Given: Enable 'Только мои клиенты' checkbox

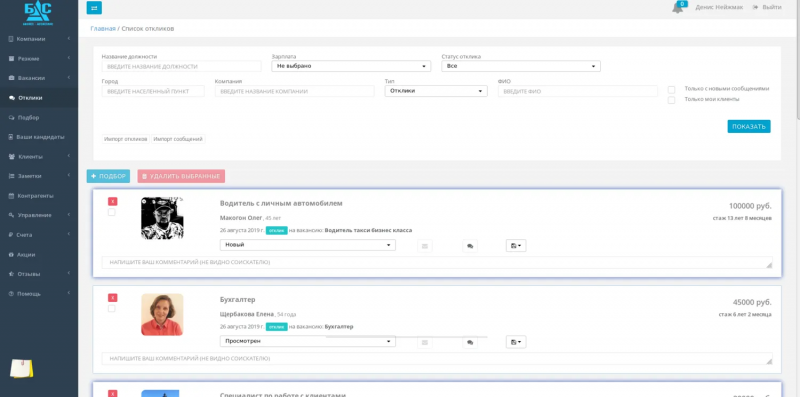Looking at the screenshot, I should point(671,100).
